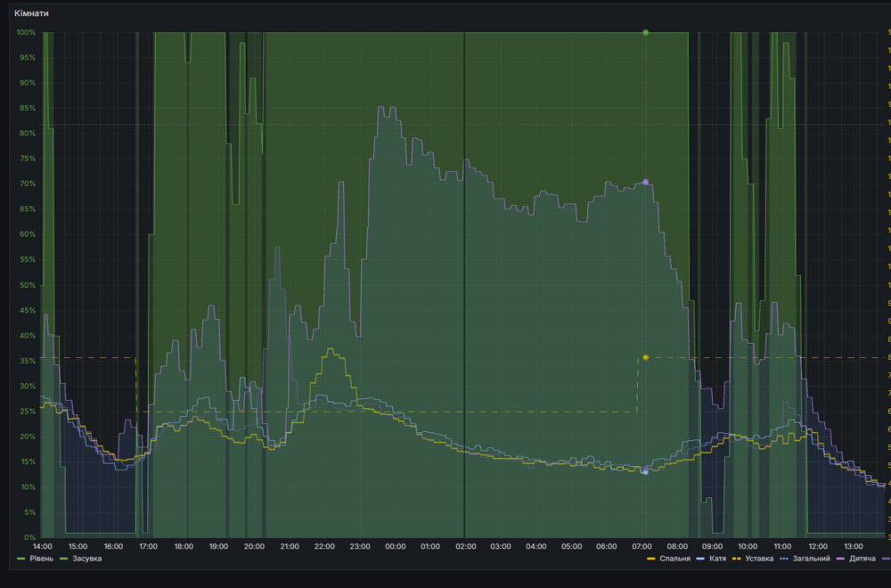This screenshot has width=891, height=588.
Task: Click the Засувка legend color line icon
Action: 64,559
